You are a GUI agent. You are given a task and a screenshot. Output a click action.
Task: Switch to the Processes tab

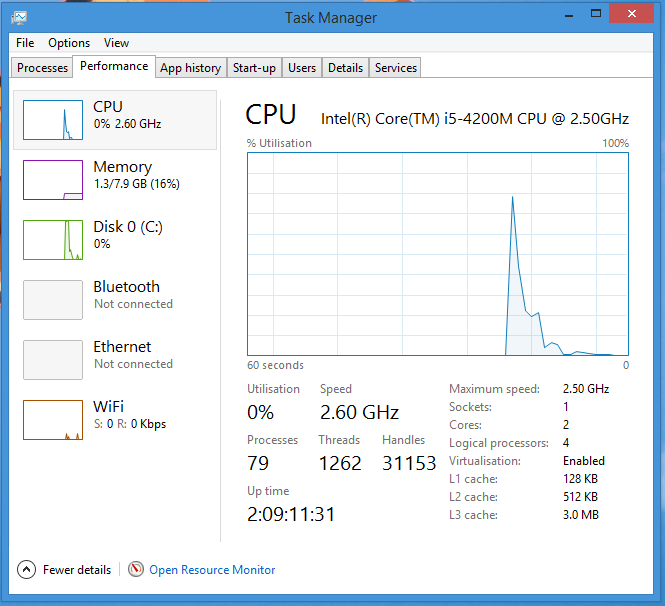[42, 68]
